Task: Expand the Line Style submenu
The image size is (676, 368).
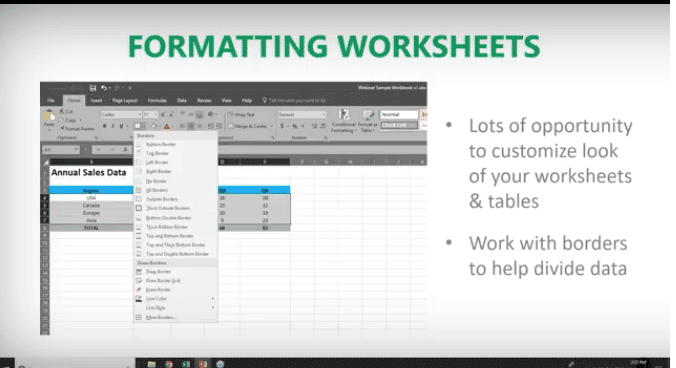Action: pyautogui.click(x=175, y=308)
